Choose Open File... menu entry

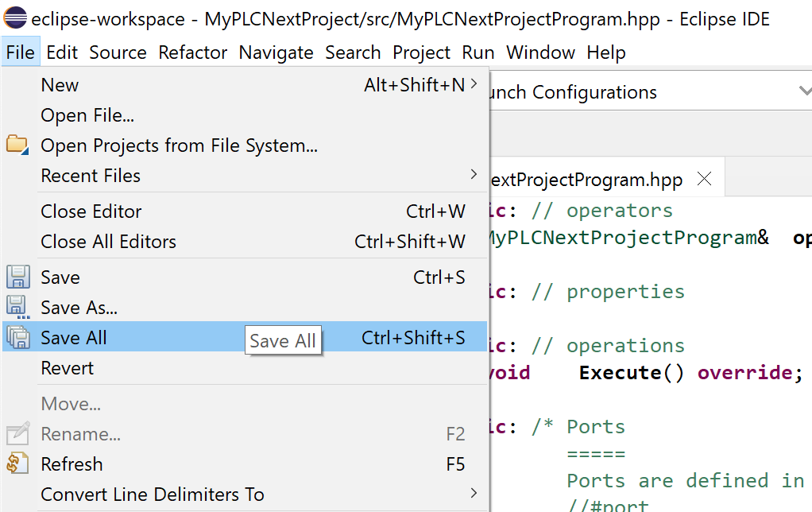pos(245,115)
